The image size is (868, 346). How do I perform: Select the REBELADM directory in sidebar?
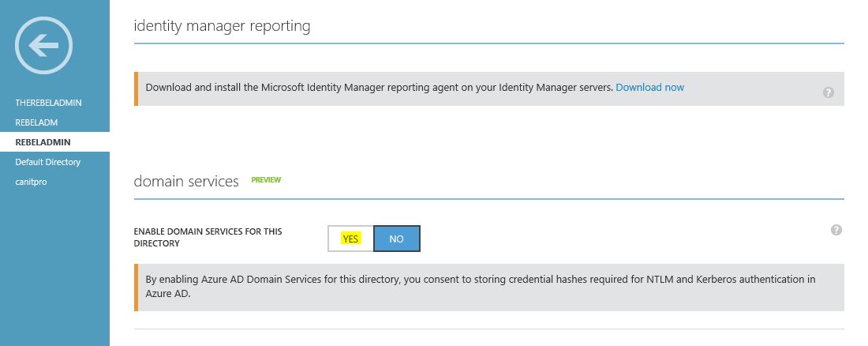[36, 122]
